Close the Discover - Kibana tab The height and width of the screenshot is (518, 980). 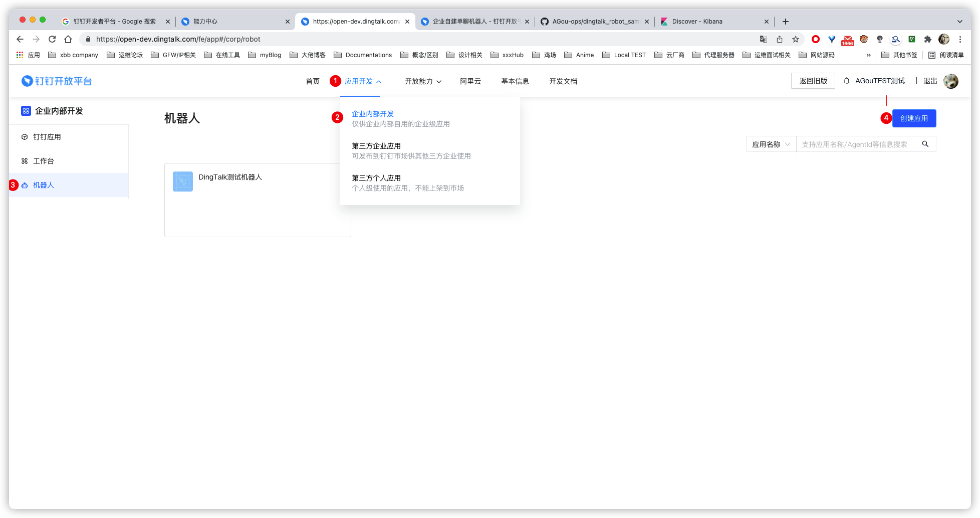766,22
